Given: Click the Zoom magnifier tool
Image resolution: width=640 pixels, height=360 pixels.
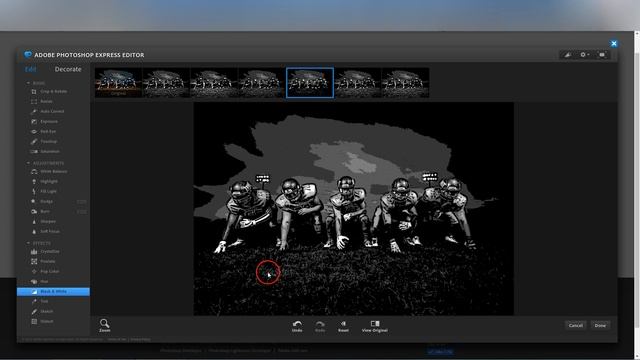Looking at the screenshot, I should coord(104,325).
